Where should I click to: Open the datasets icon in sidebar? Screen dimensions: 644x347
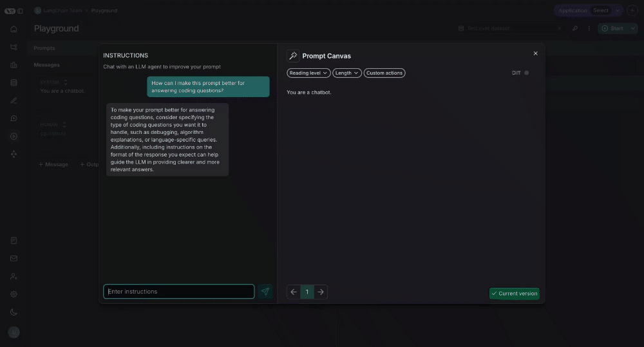click(14, 82)
